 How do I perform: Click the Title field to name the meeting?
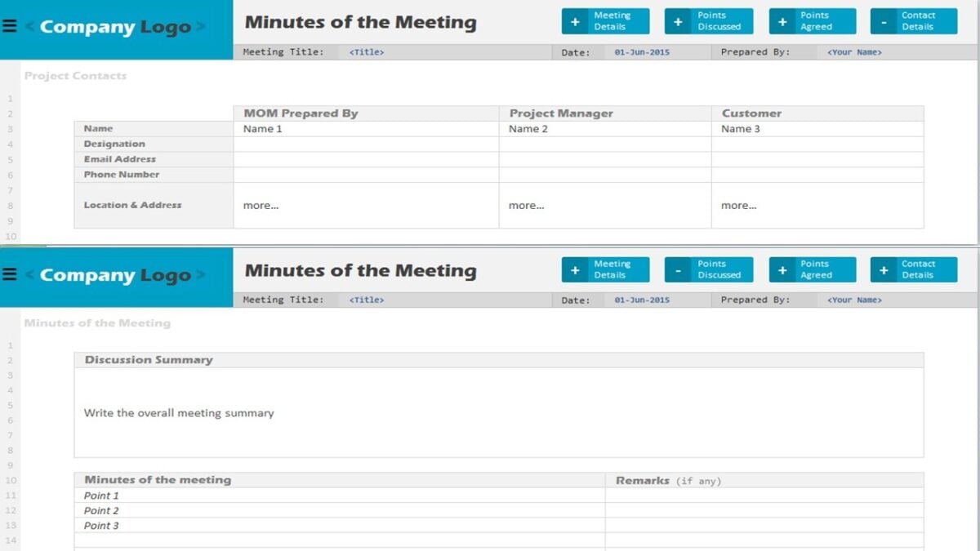pos(366,51)
